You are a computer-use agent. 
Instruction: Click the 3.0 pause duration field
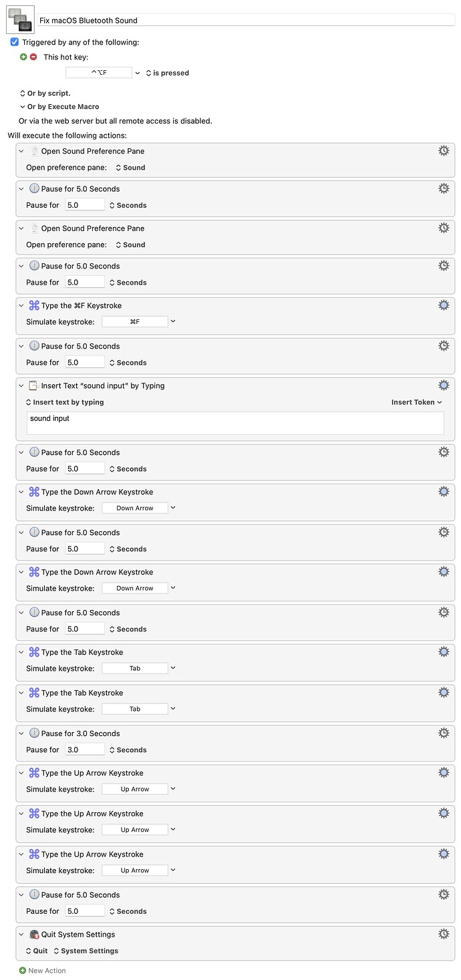(x=85, y=750)
